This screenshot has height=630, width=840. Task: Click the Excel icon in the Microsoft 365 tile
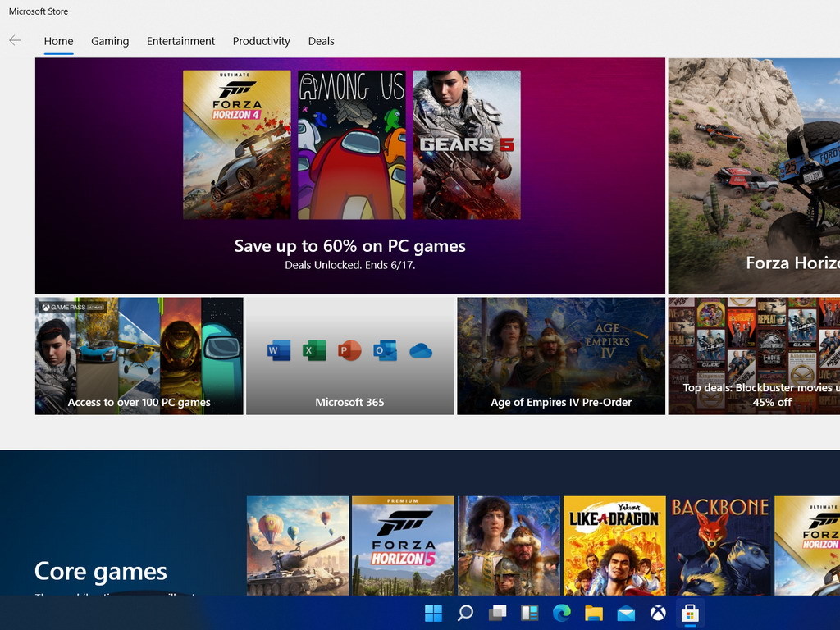pos(314,351)
